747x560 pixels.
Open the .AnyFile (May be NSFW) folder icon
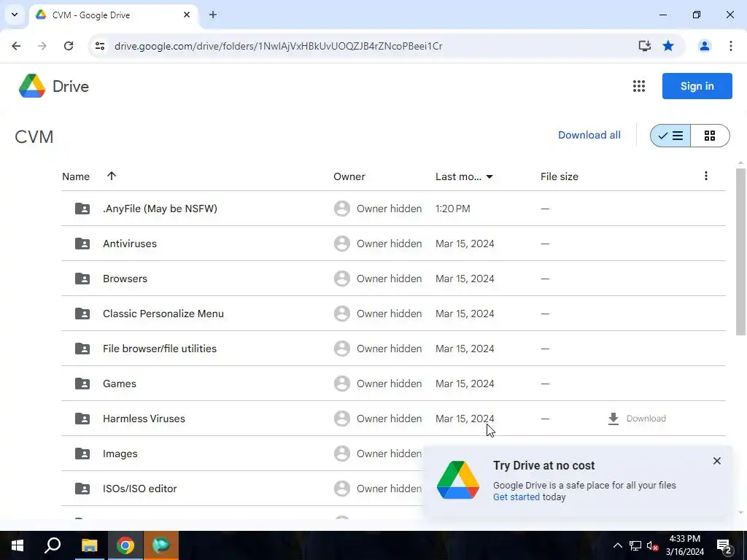(82, 209)
